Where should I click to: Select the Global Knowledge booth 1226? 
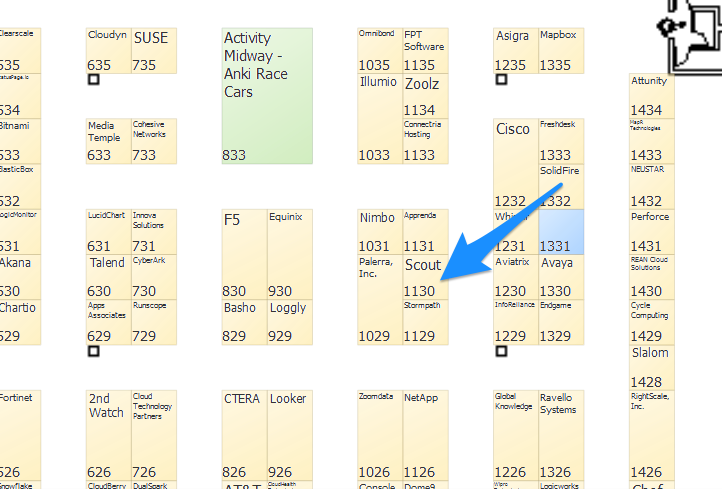(x=516, y=436)
